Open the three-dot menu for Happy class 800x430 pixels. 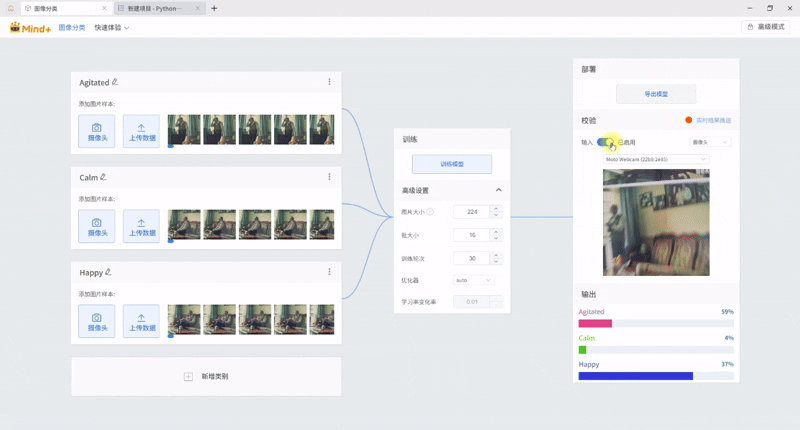329,272
